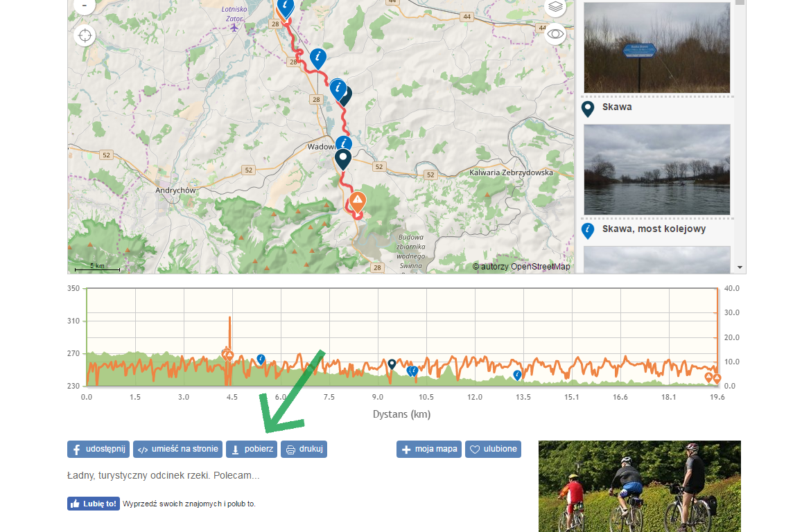This screenshot has width=811, height=532.
Task: Click the dark pin marker near Wadowice
Action: (343, 160)
